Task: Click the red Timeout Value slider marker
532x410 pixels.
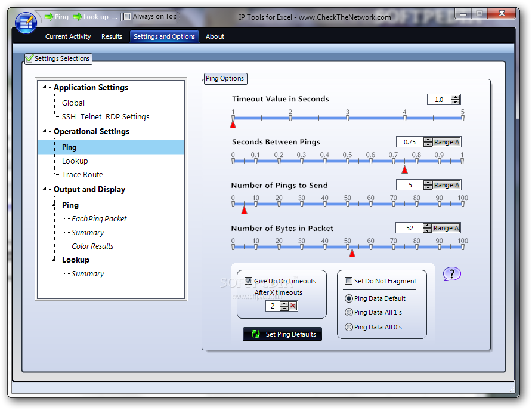Action: click(x=233, y=124)
